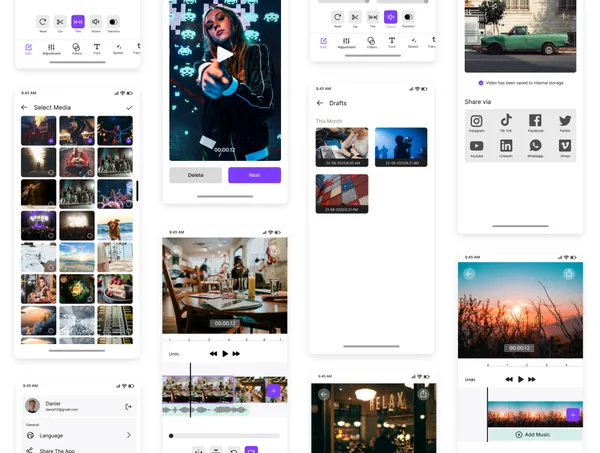Confirm selection with Select Media checkmark

(x=129, y=107)
